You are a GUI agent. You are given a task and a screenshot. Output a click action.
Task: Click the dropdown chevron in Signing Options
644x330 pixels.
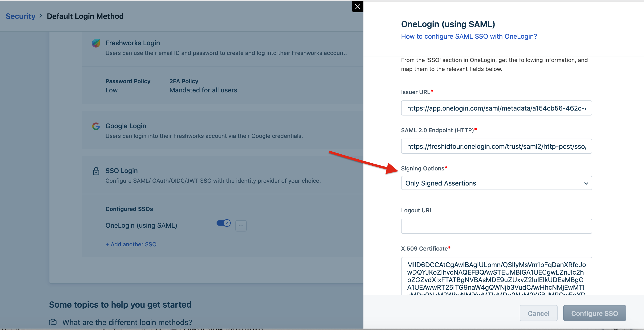click(586, 184)
